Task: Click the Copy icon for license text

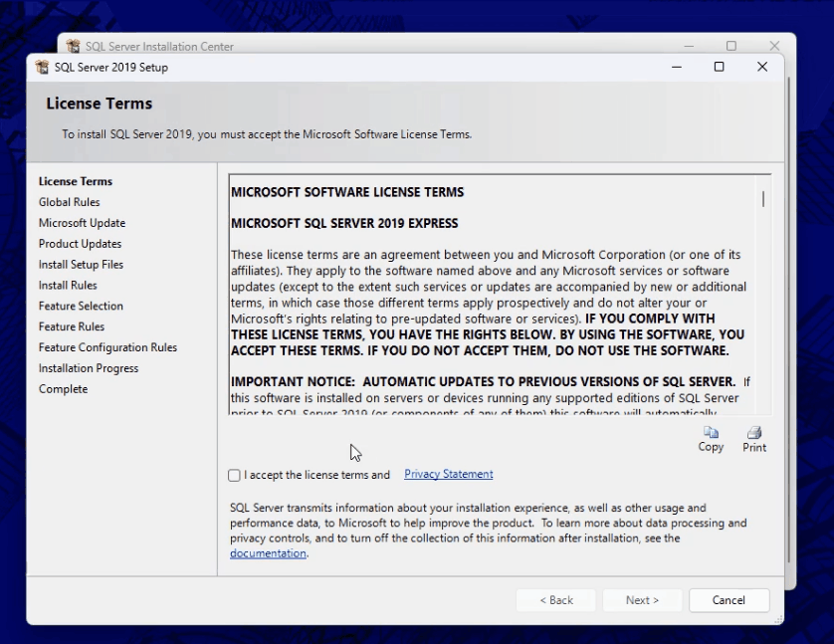Action: coord(711,434)
